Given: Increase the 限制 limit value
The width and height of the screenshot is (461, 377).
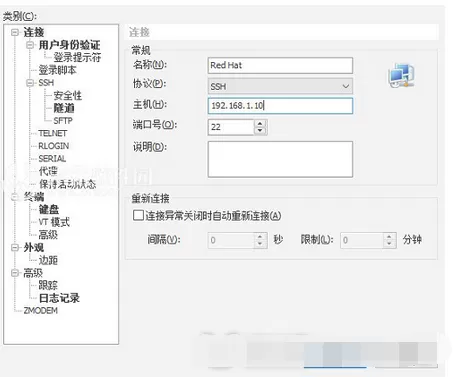Looking at the screenshot, I should tap(389, 236).
